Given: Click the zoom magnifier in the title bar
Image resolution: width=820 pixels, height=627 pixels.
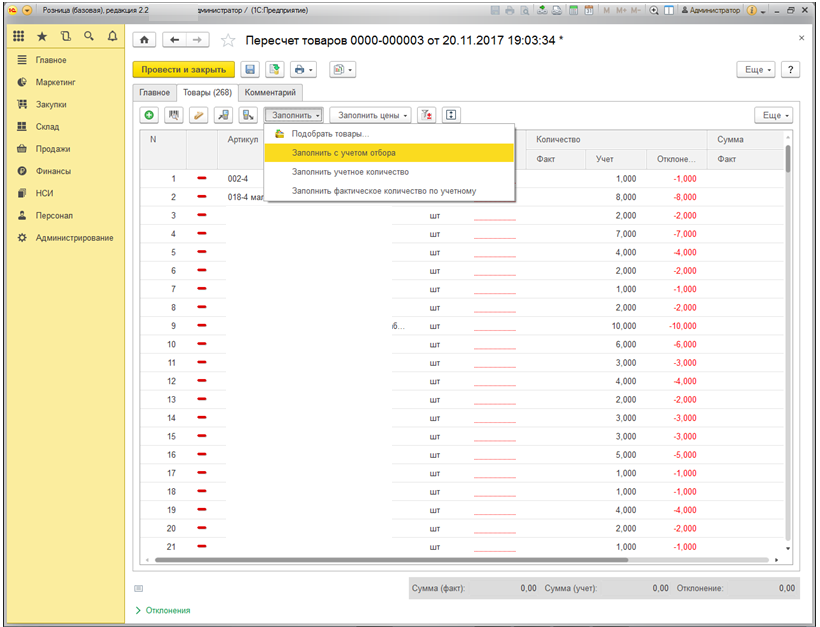Looking at the screenshot, I should [x=654, y=10].
